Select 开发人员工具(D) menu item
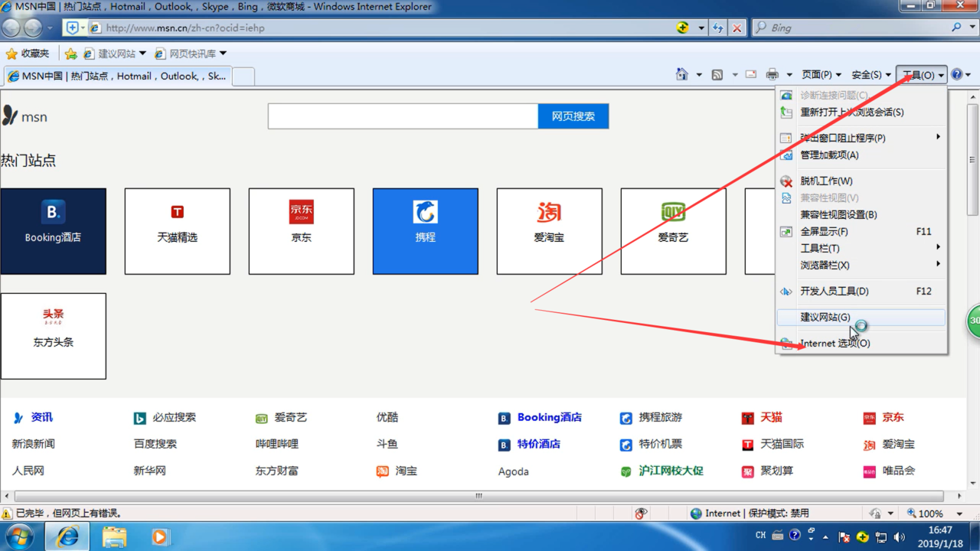The width and height of the screenshot is (980, 551). [x=862, y=291]
